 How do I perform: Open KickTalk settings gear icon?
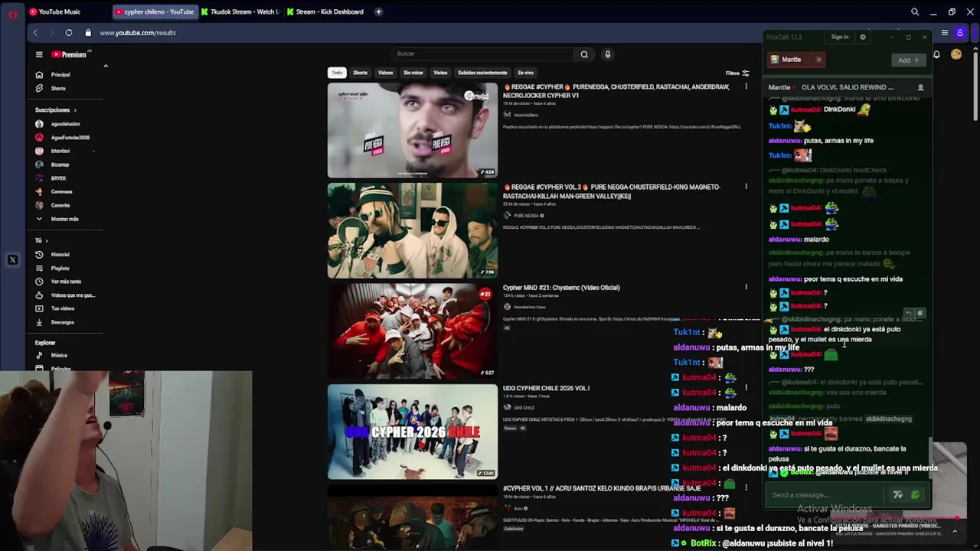click(863, 37)
